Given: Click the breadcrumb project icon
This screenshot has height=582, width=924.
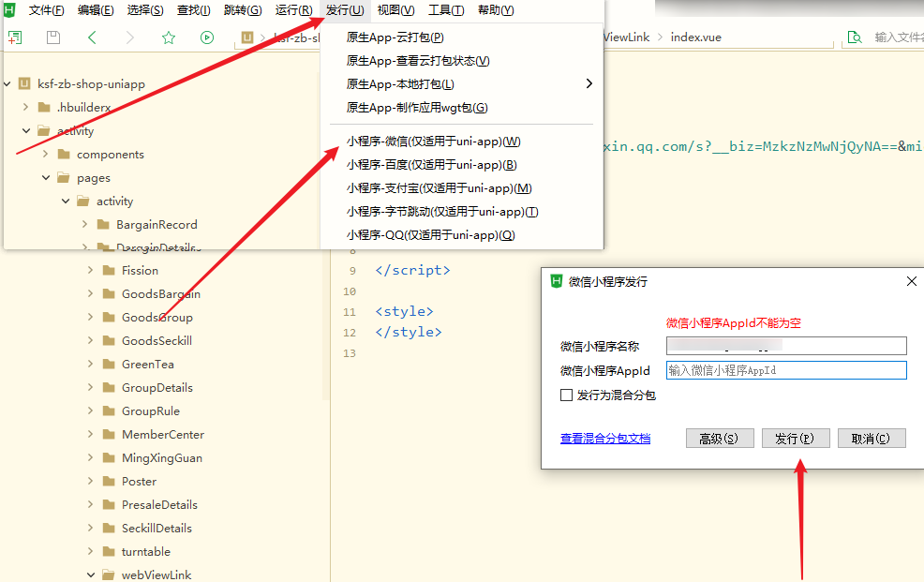Looking at the screenshot, I should pos(247,37).
